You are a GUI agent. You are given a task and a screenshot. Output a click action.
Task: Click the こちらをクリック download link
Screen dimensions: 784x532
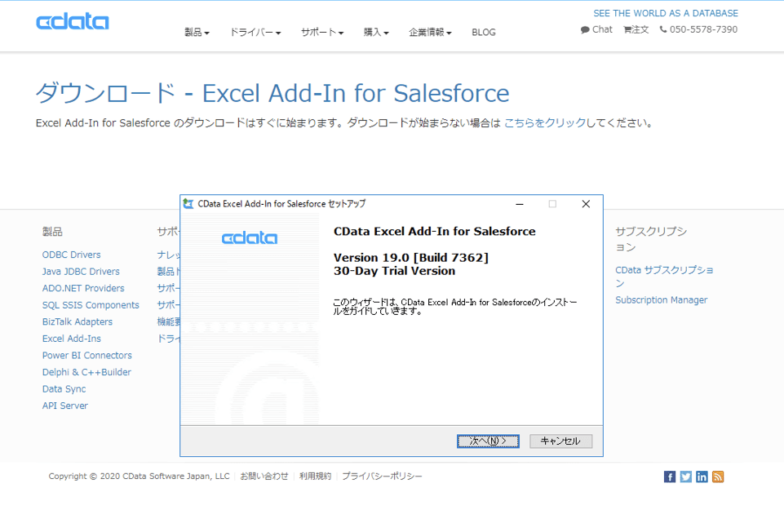pyautogui.click(x=544, y=122)
